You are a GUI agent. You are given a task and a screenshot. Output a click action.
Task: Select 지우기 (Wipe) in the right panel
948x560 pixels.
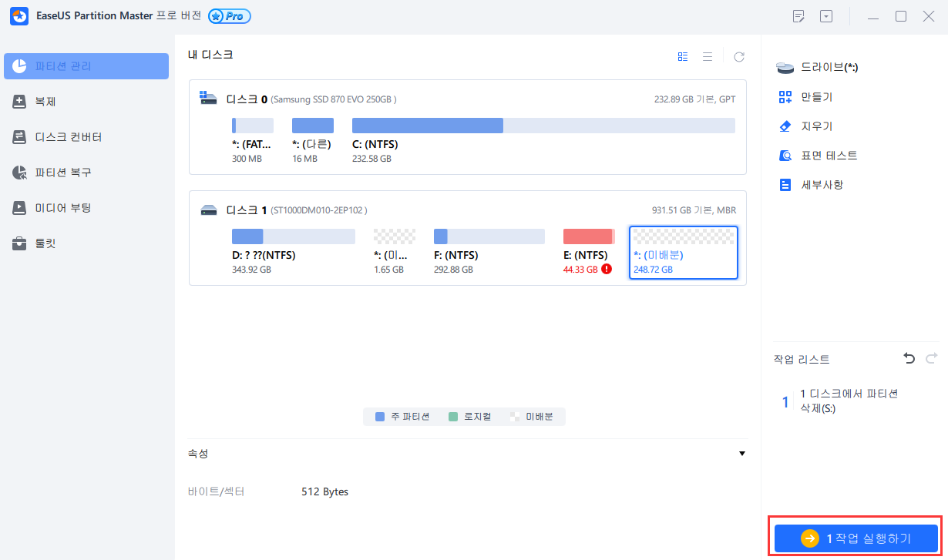tap(816, 126)
